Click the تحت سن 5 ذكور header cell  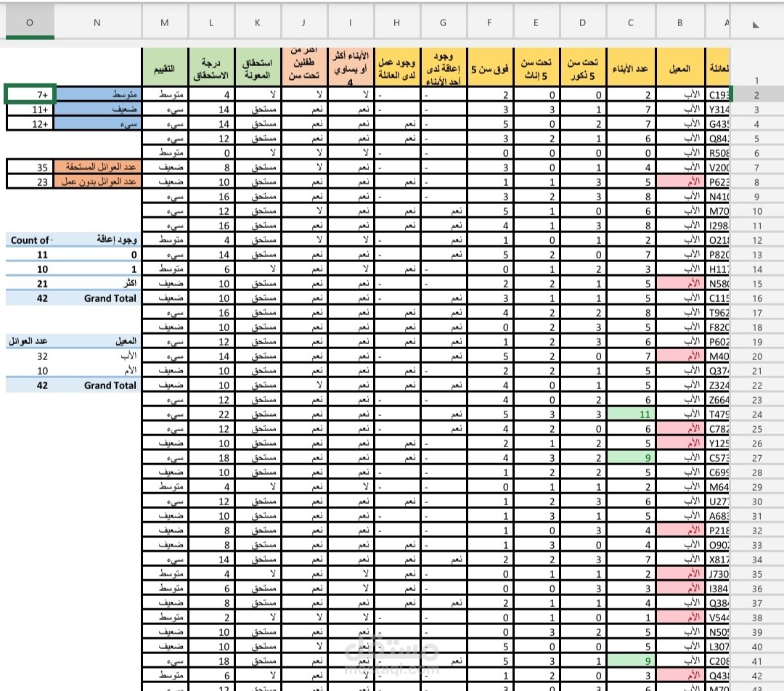click(x=582, y=68)
